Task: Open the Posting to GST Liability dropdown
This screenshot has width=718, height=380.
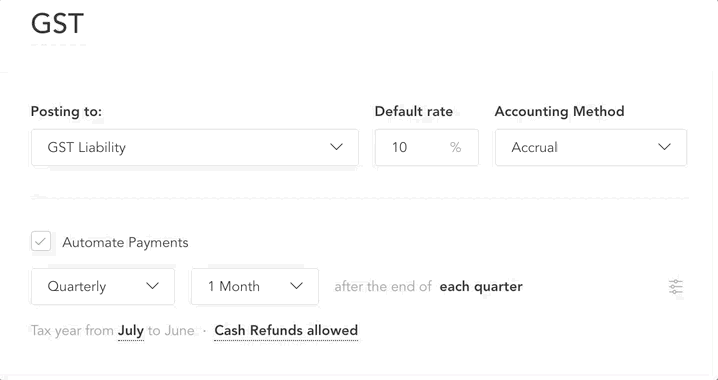Action: tap(195, 147)
